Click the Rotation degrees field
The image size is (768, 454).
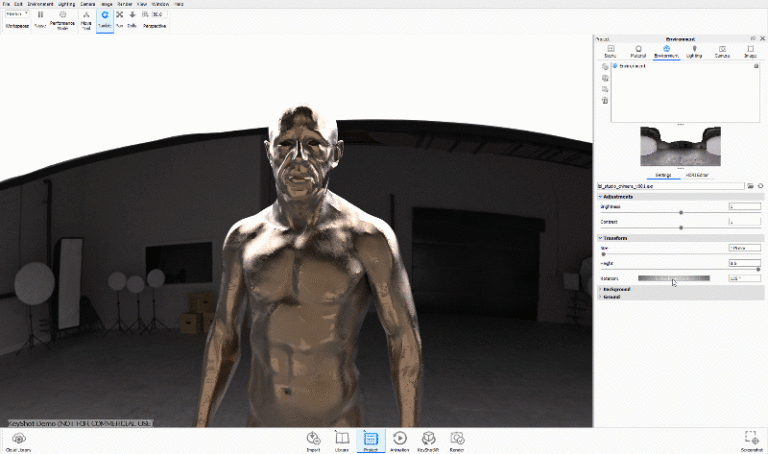[744, 278]
